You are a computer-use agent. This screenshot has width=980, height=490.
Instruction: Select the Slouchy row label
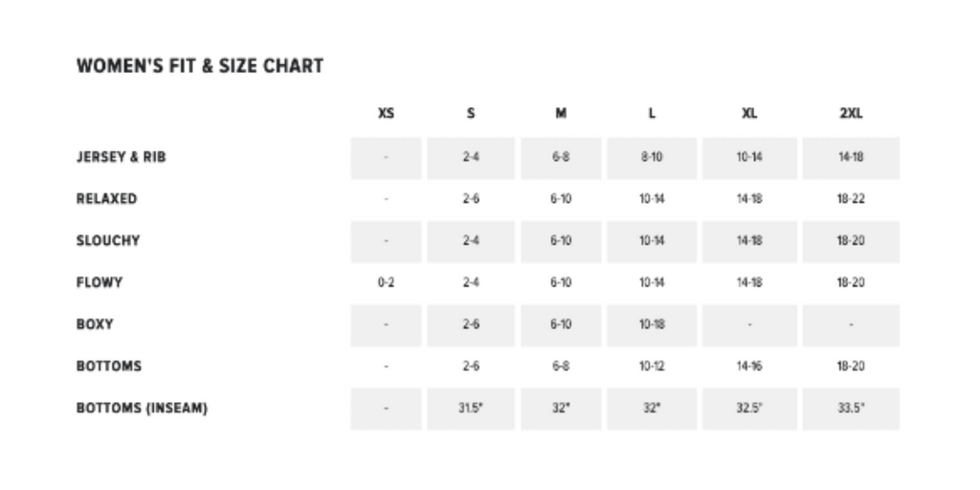pyautogui.click(x=108, y=241)
